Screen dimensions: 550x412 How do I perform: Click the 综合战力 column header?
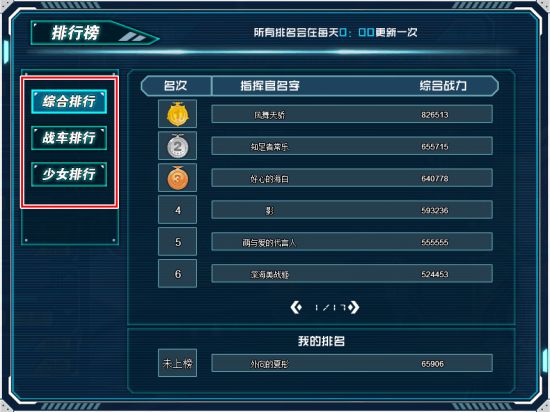443,86
